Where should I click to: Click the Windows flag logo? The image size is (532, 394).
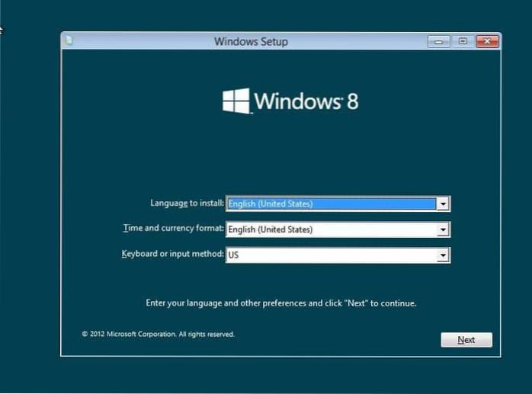click(x=236, y=101)
